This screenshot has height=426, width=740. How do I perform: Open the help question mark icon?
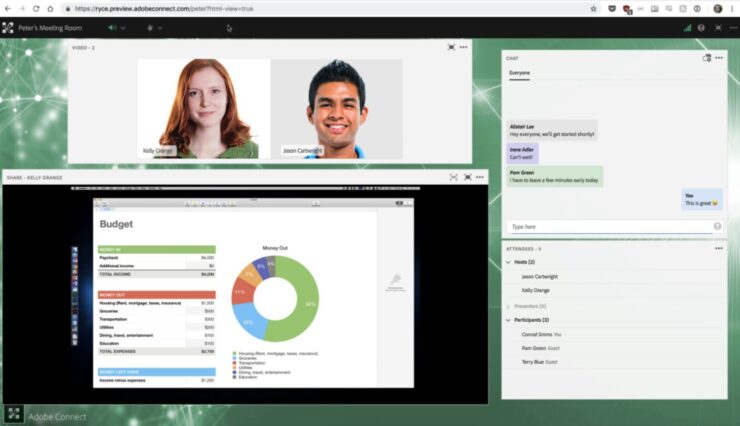701,27
